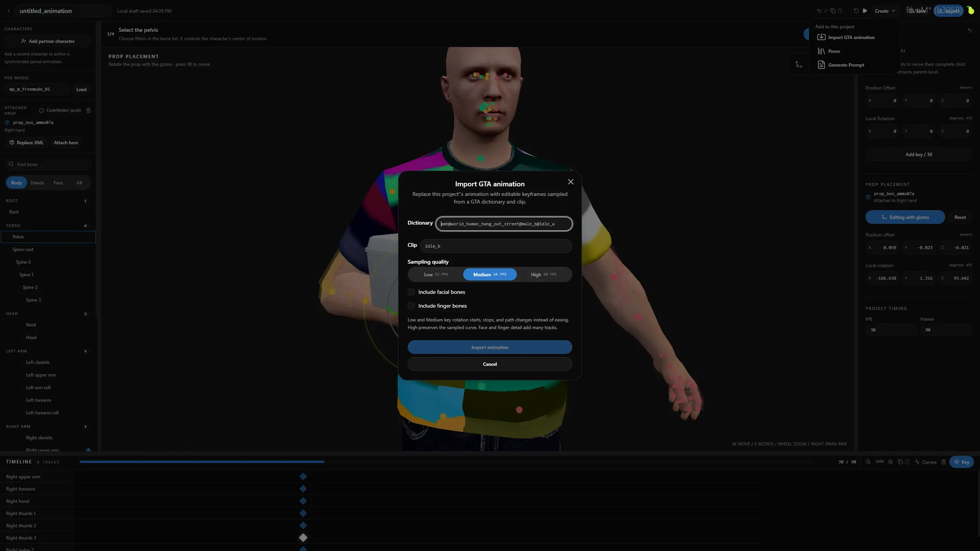
Task: Cancel the import dialog
Action: (490, 364)
